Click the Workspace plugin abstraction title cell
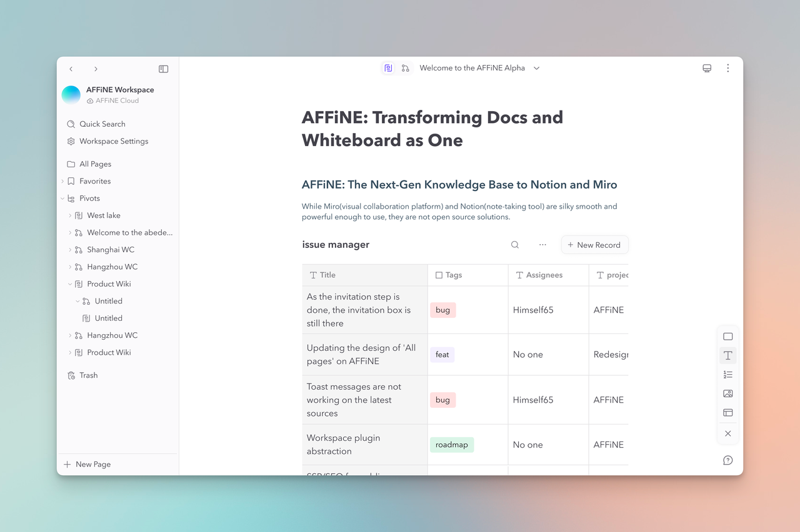The width and height of the screenshot is (800, 532). tap(364, 445)
